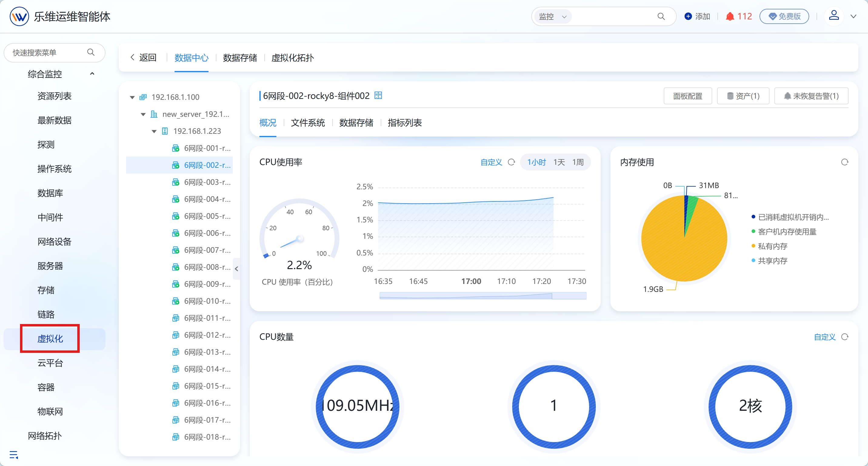Toggle 私有内存 legend item
This screenshot has height=466, width=868.
coord(769,246)
